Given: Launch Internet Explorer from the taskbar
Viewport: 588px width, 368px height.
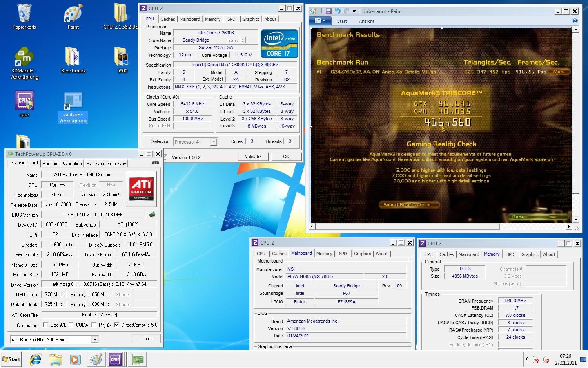Looking at the screenshot, I should coord(36,359).
